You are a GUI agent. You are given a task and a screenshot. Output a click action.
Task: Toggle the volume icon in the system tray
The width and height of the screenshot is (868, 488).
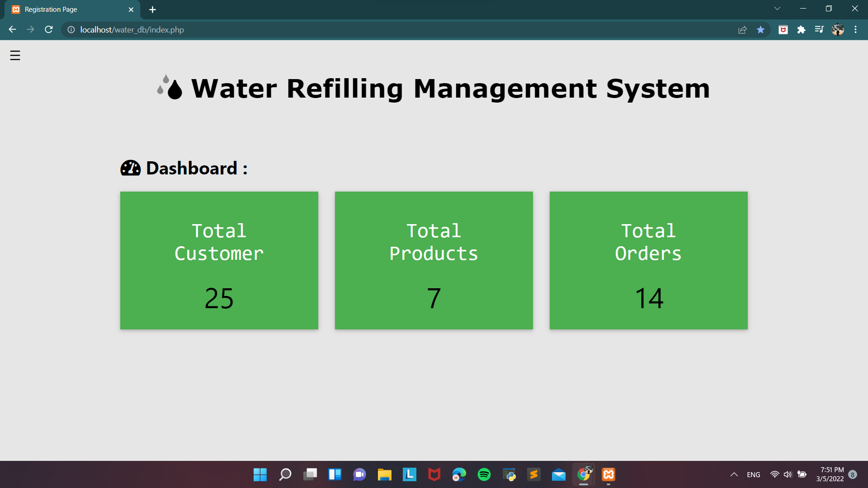click(x=788, y=474)
